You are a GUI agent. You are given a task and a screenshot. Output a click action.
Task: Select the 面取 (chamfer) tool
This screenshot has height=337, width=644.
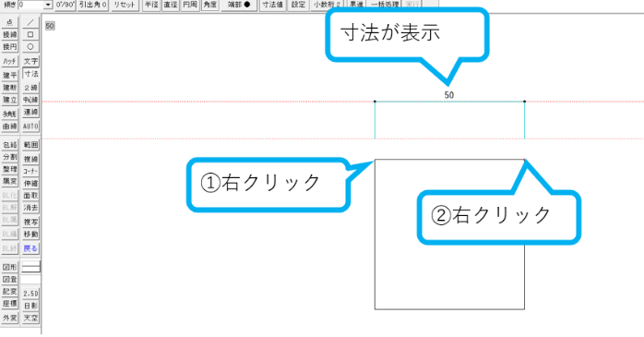[30, 196]
